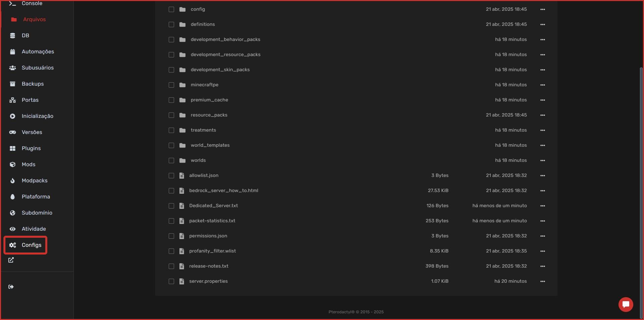Image resolution: width=644 pixels, height=320 pixels.
Task: Open options menu for packet-statistics.txt
Action: point(543,221)
